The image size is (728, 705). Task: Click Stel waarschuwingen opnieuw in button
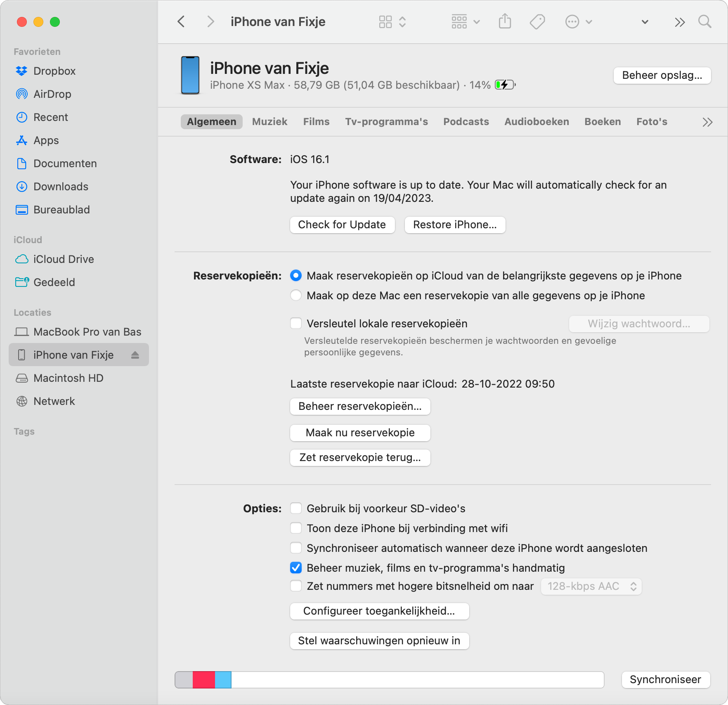point(379,641)
